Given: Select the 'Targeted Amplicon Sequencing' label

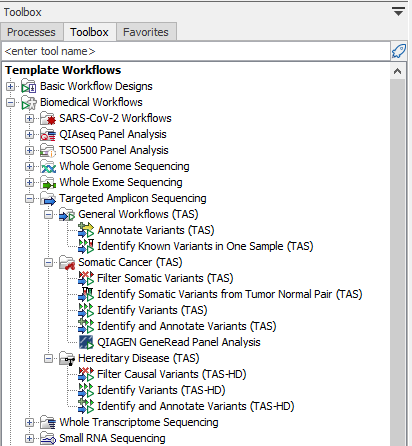Looking at the screenshot, I should tap(133, 198).
